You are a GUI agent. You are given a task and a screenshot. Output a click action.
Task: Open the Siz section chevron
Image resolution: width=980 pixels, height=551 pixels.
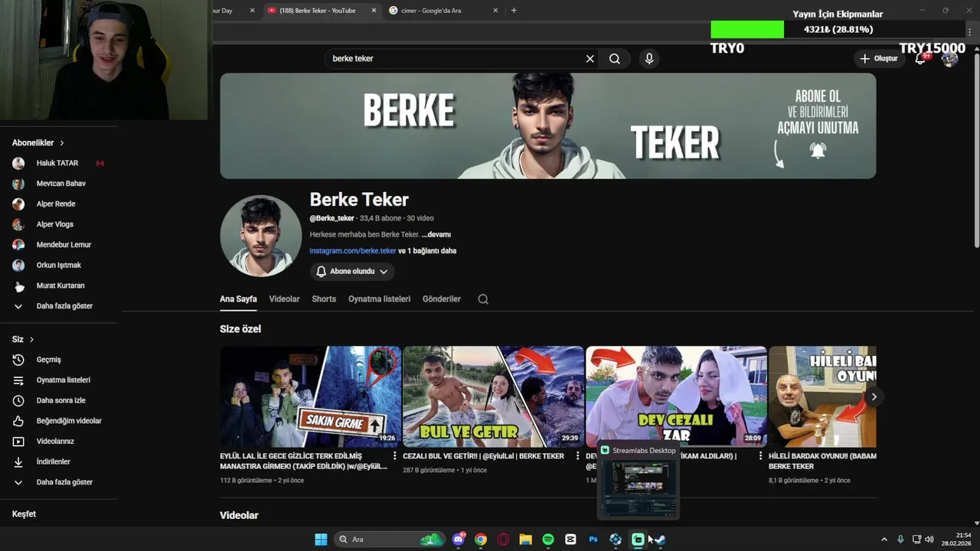pos(31,339)
